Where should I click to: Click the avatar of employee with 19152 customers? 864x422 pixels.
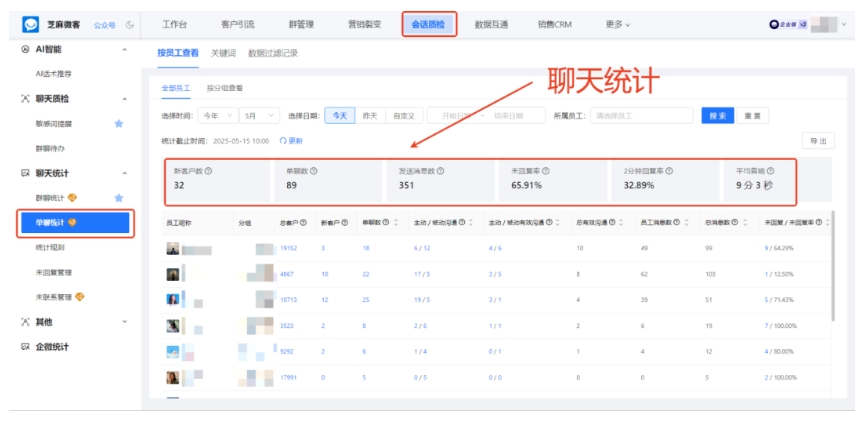click(x=172, y=248)
